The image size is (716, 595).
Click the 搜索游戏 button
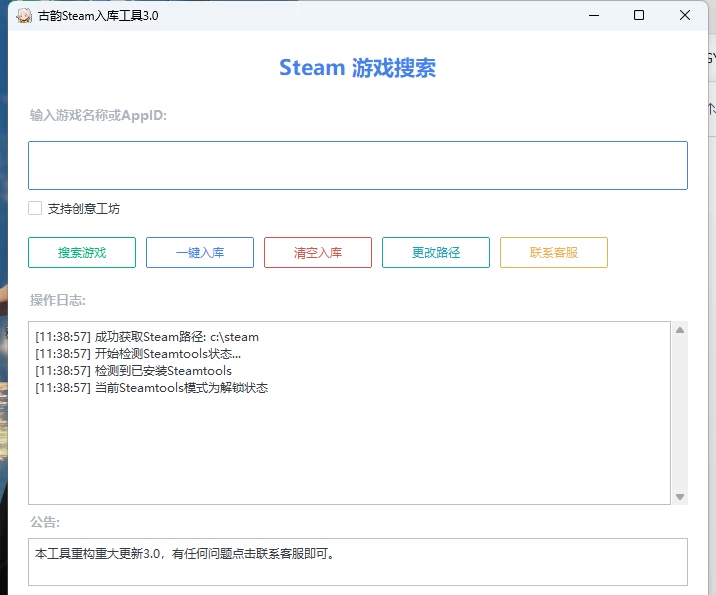pos(82,253)
